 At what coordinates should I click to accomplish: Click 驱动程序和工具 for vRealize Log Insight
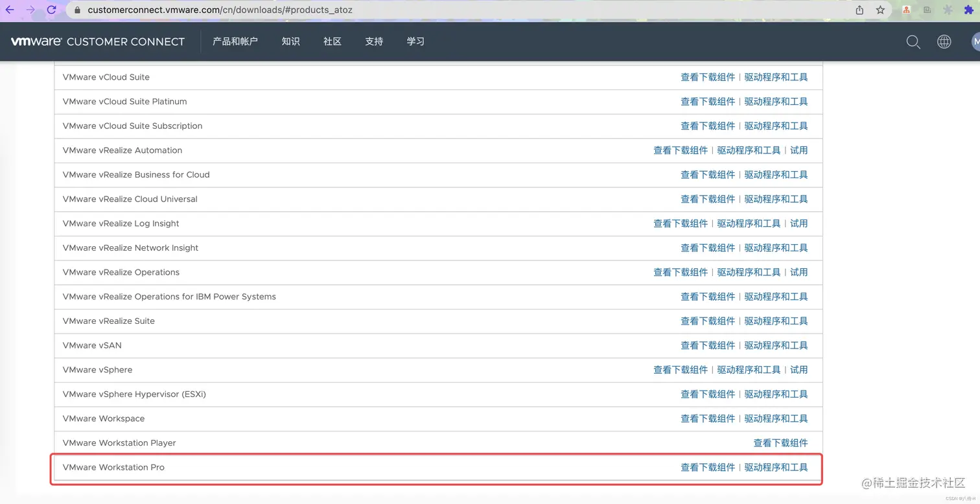tap(749, 223)
